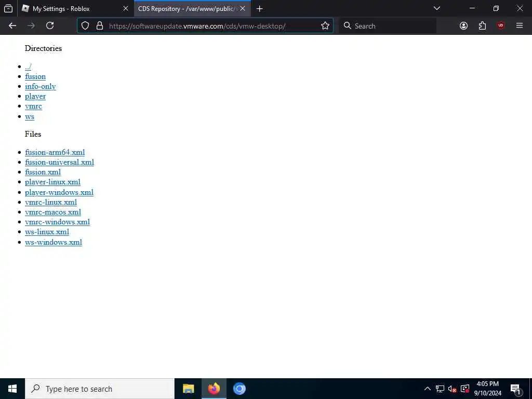Open the Firefox hamburger menu

(520, 26)
